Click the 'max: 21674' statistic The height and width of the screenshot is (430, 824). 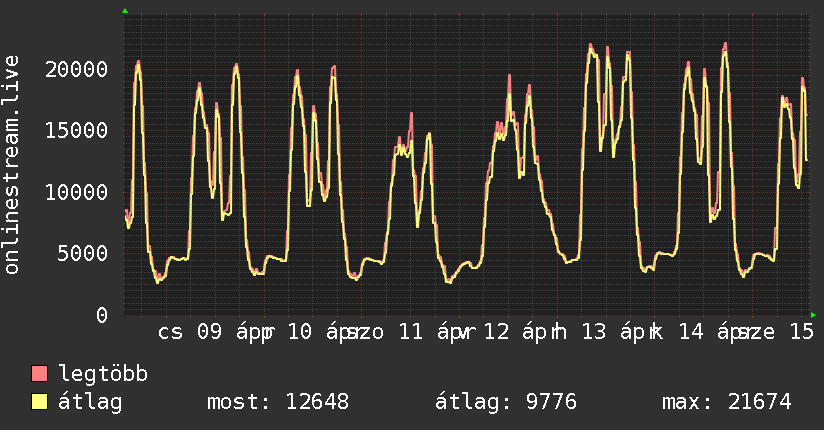(x=727, y=402)
